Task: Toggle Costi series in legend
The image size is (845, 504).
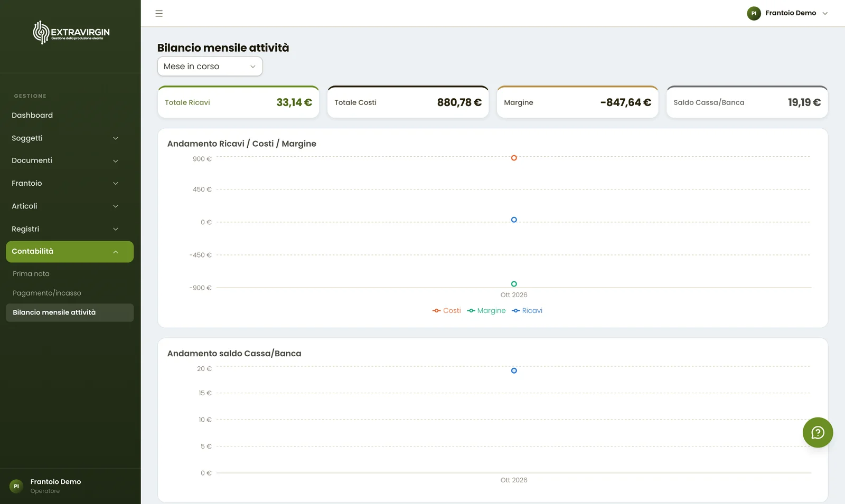Action: (x=446, y=311)
